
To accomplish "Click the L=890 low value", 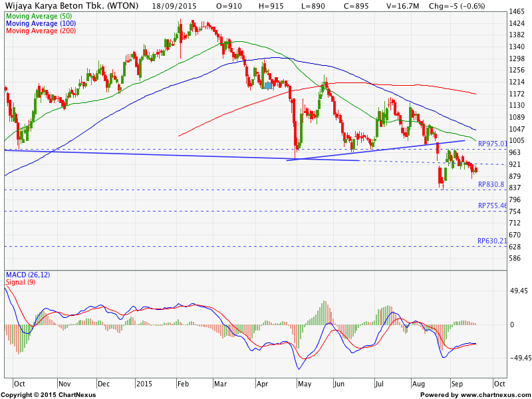I will click(x=313, y=6).
